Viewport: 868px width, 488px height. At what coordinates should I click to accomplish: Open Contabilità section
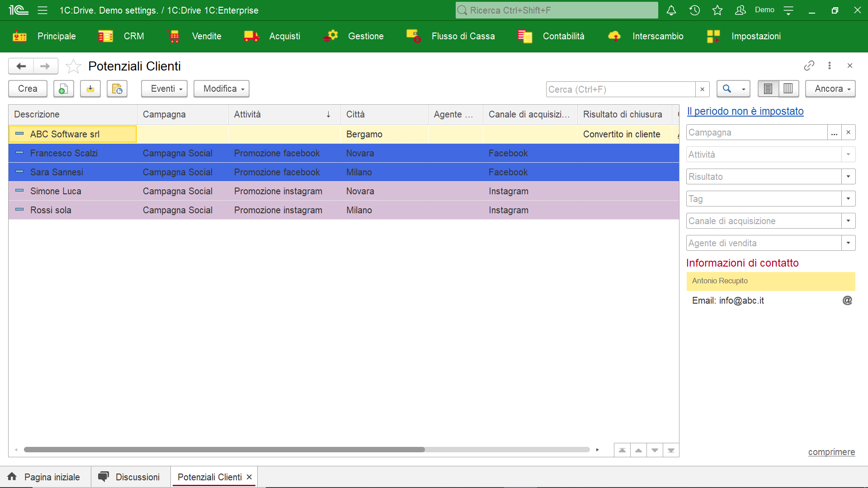click(x=551, y=36)
